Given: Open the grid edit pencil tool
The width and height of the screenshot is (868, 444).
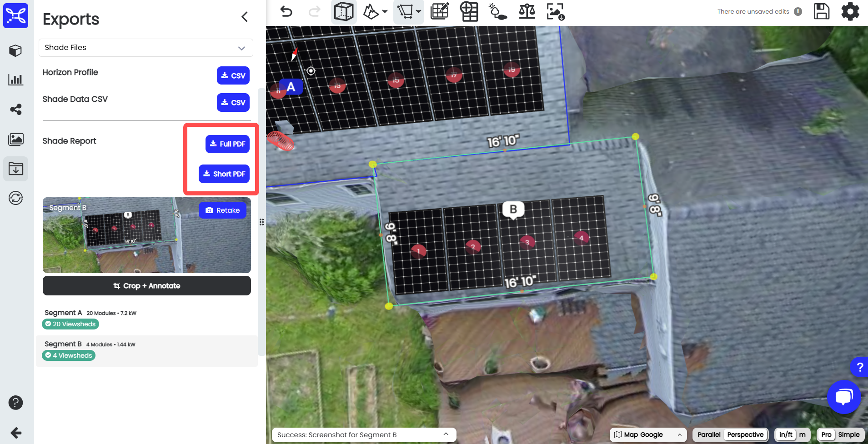Looking at the screenshot, I should pos(440,11).
